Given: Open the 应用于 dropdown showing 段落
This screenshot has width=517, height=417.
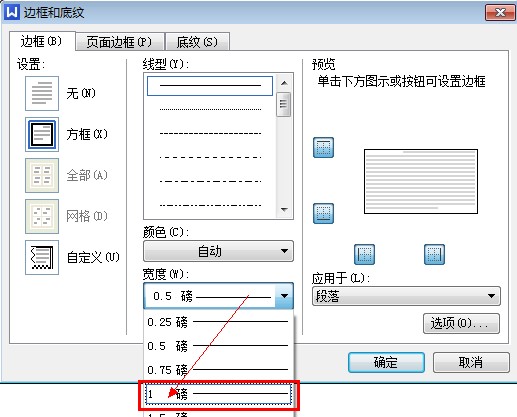Looking at the screenshot, I should (x=406, y=296).
